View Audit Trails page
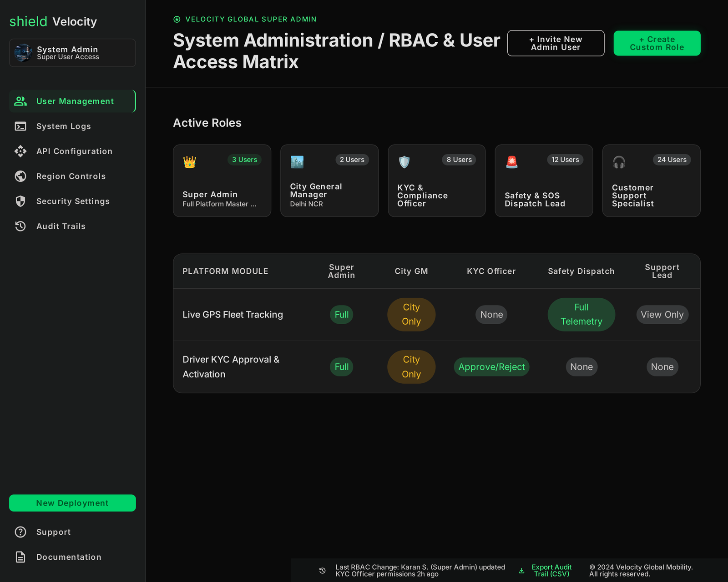728x582 pixels. pos(72,226)
